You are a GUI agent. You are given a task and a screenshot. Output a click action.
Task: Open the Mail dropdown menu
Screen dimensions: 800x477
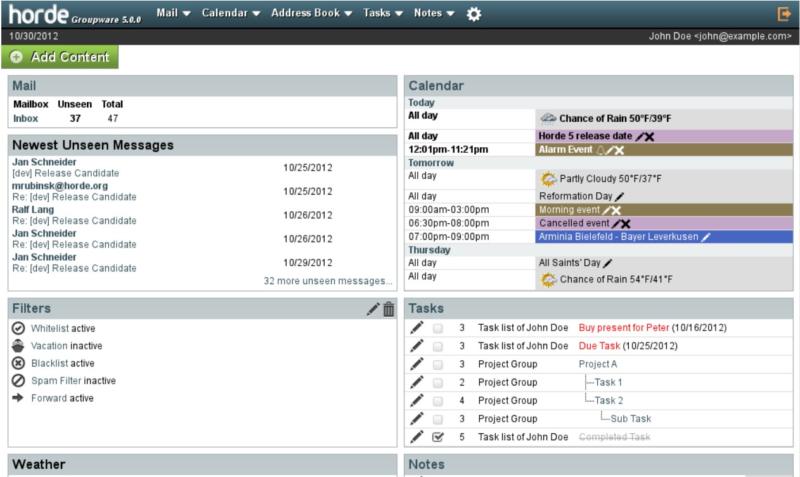pyautogui.click(x=172, y=14)
